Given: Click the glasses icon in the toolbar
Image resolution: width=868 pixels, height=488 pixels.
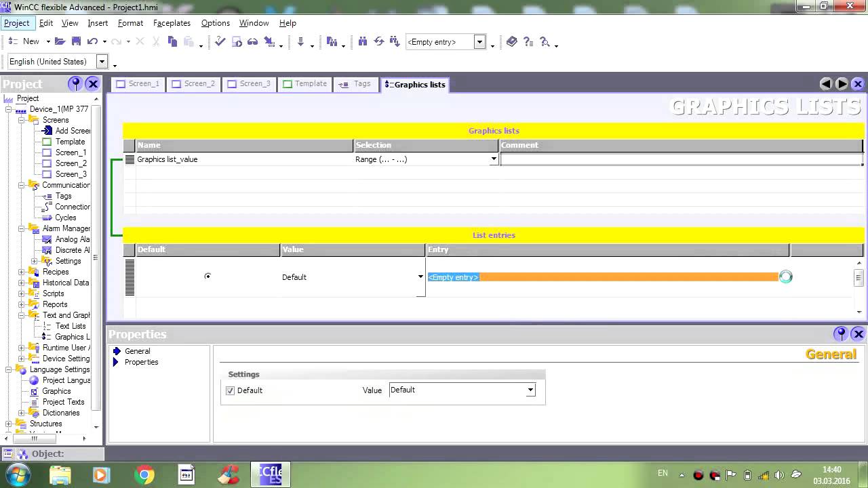Looking at the screenshot, I should [x=252, y=42].
